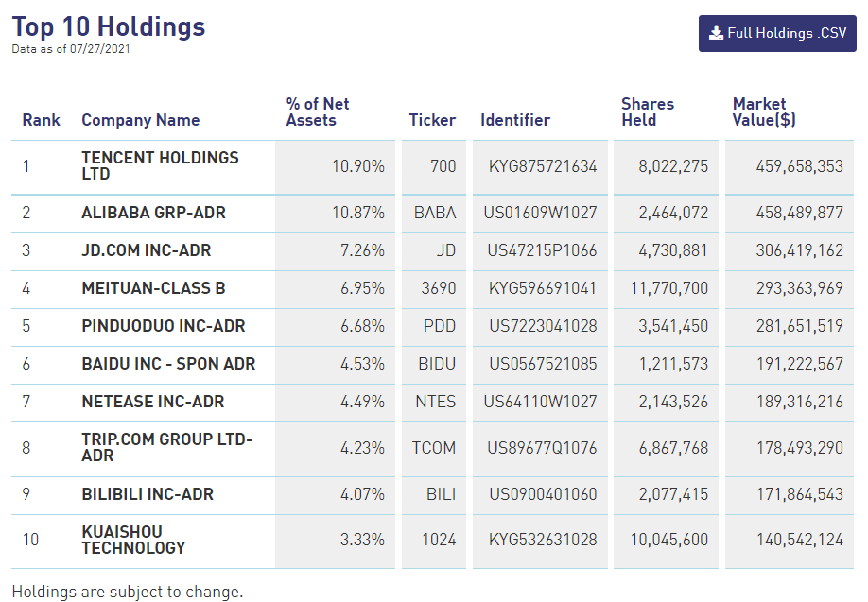Viewport: 868px width, 602px height.
Task: Click identifier US64110W1027
Action: [x=540, y=401]
